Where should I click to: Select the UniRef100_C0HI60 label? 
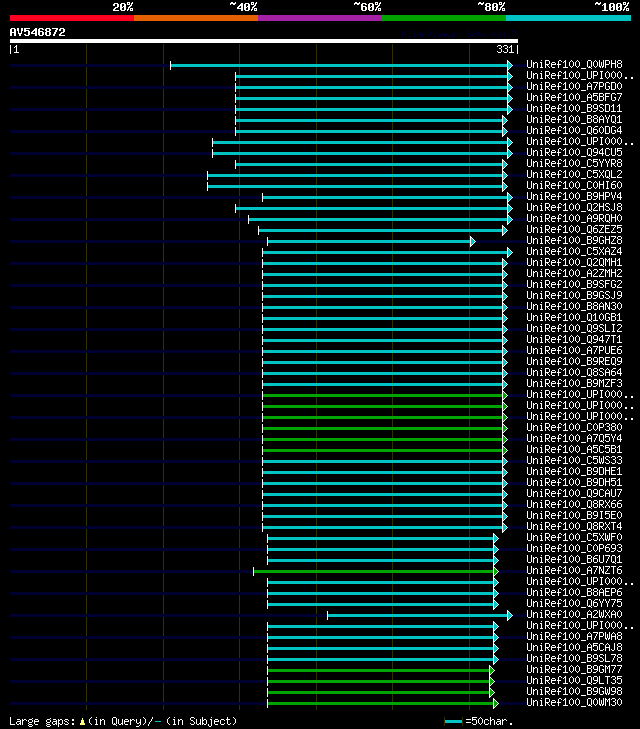(574, 186)
